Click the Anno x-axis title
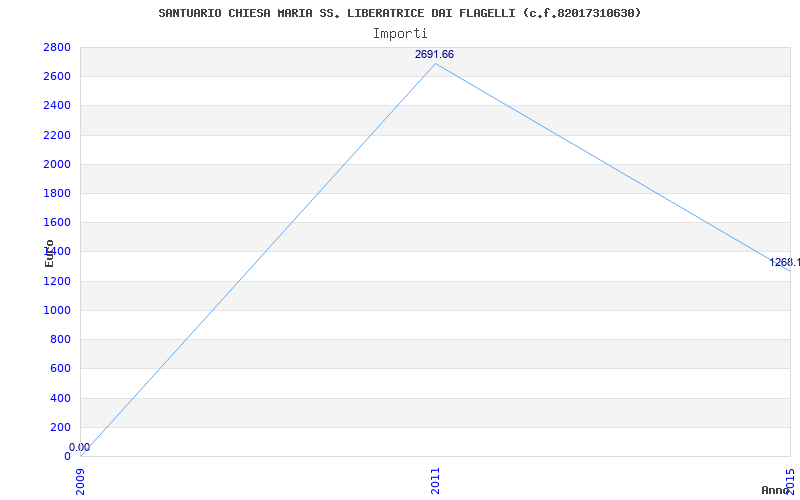This screenshot has width=800, height=500. pos(775,490)
